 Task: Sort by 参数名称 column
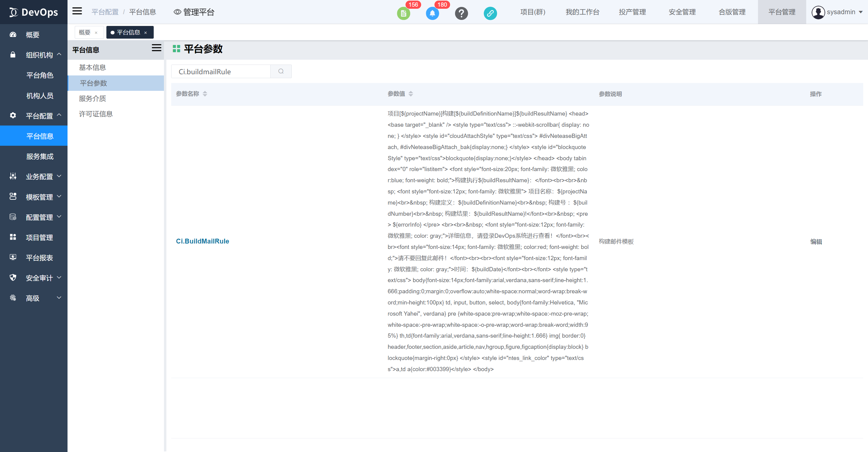tap(205, 94)
